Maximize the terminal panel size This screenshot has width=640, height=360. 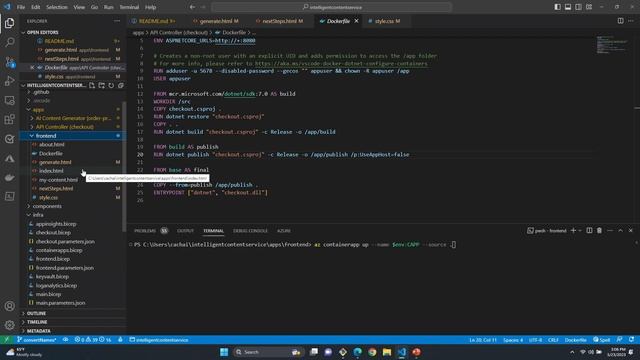620,231
